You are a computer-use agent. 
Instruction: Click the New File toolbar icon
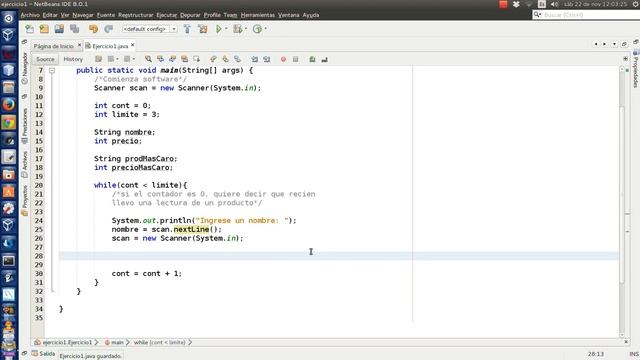tap(29, 29)
